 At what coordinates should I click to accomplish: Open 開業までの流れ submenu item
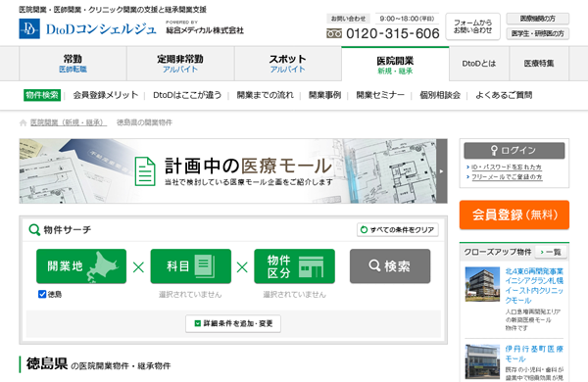pos(266,95)
